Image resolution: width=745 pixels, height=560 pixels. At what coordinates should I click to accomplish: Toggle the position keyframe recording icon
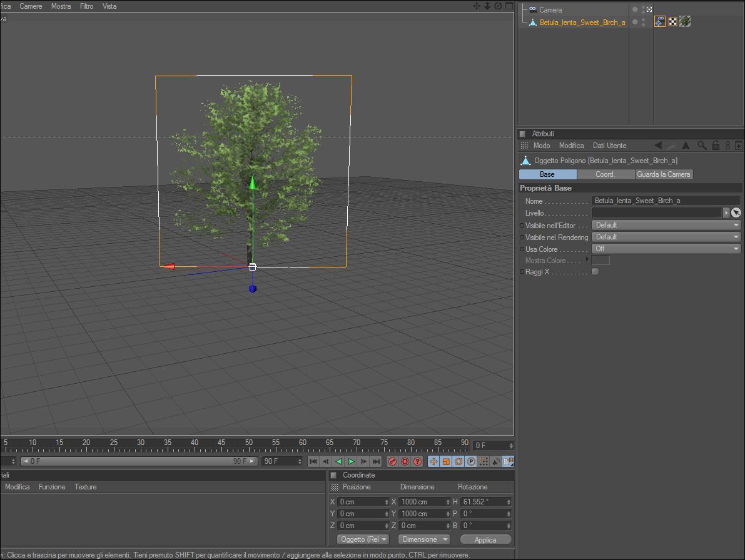433,462
